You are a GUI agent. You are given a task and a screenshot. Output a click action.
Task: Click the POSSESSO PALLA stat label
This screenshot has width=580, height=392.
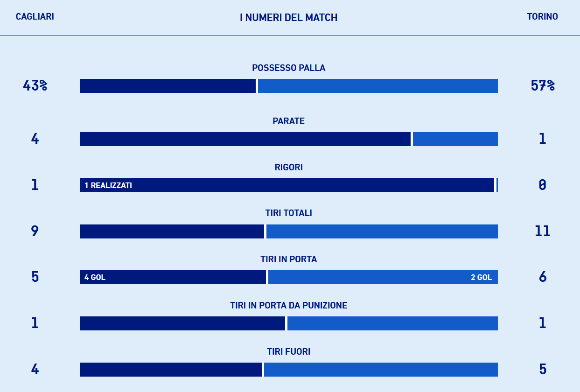tap(288, 68)
